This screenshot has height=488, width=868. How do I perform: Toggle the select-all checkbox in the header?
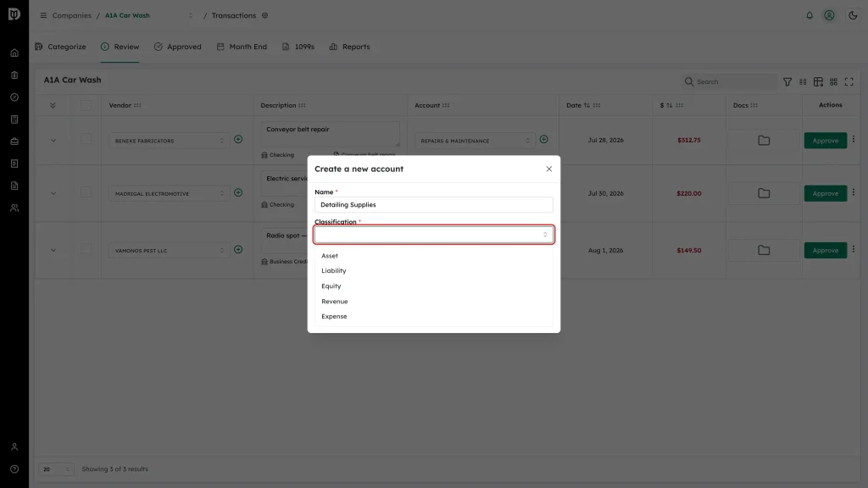pos(86,105)
